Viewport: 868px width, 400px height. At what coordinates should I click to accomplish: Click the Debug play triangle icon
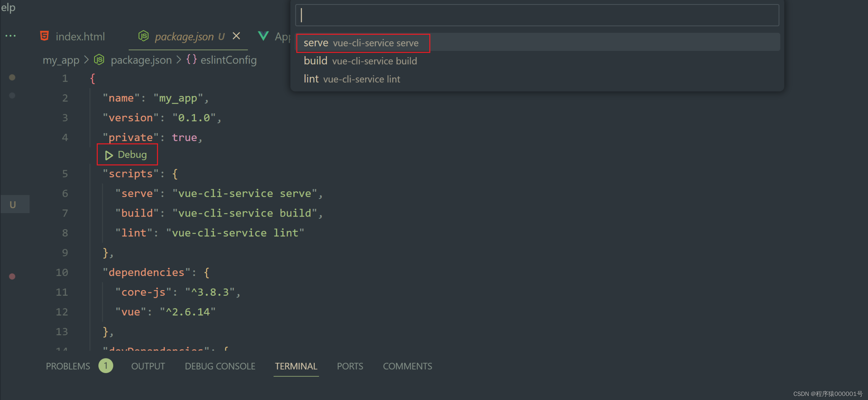tap(109, 155)
